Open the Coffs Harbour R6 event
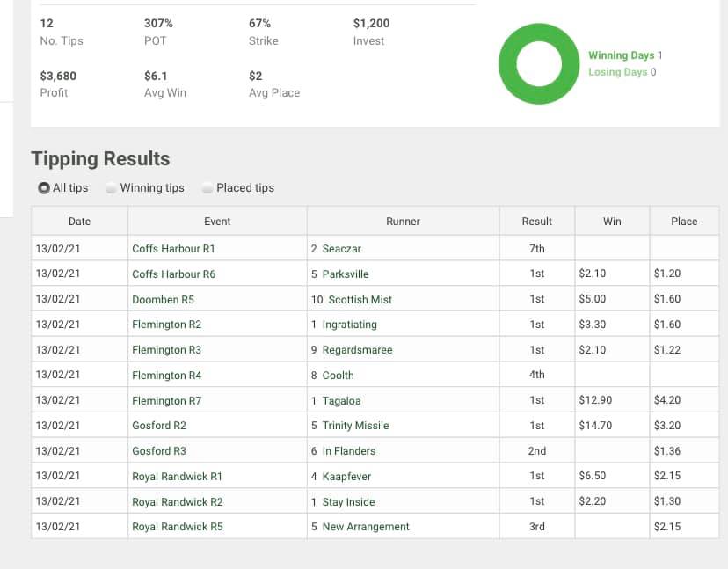 tap(173, 274)
